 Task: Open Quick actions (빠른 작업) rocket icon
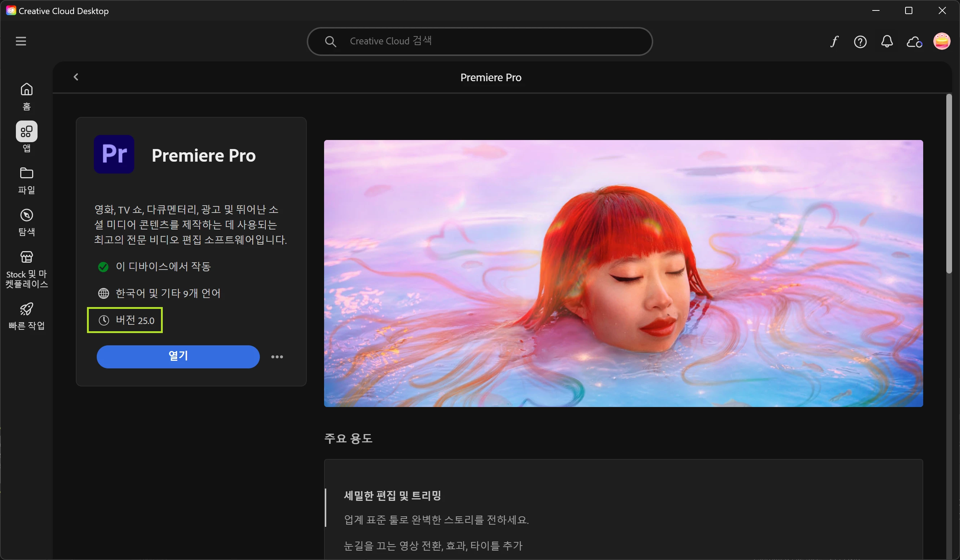click(x=26, y=315)
